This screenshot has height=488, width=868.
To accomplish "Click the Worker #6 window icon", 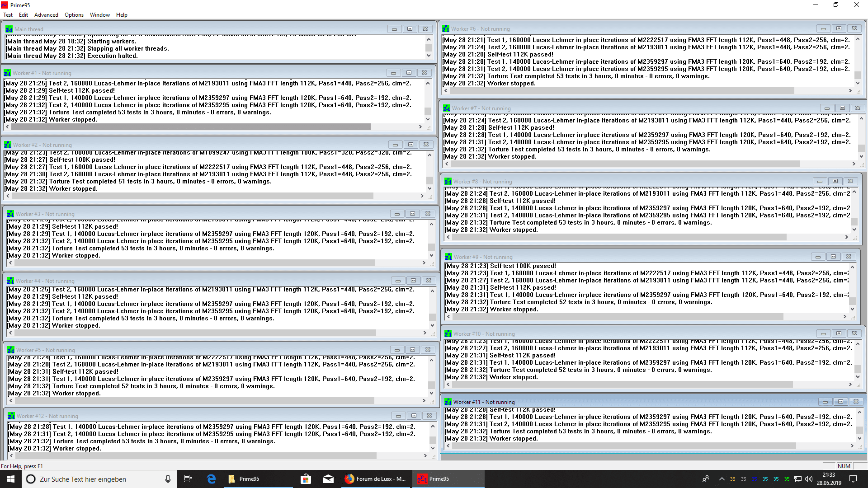I will 446,28.
